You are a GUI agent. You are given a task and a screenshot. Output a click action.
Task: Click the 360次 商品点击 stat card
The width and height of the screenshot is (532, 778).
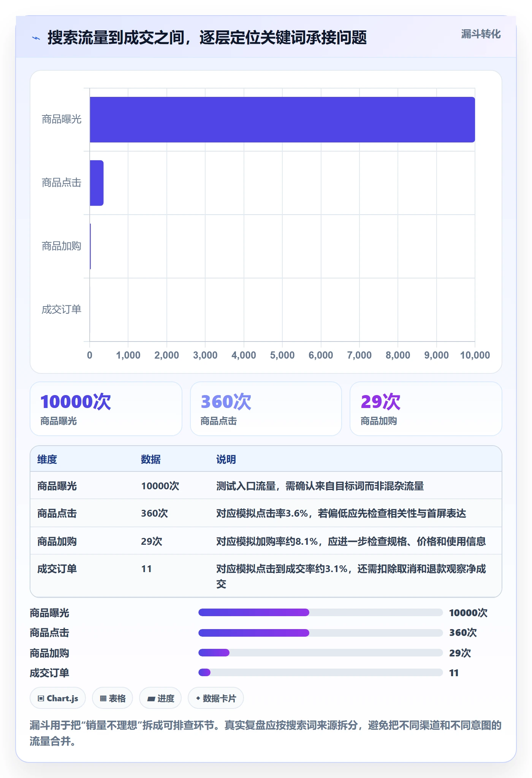[x=266, y=409]
